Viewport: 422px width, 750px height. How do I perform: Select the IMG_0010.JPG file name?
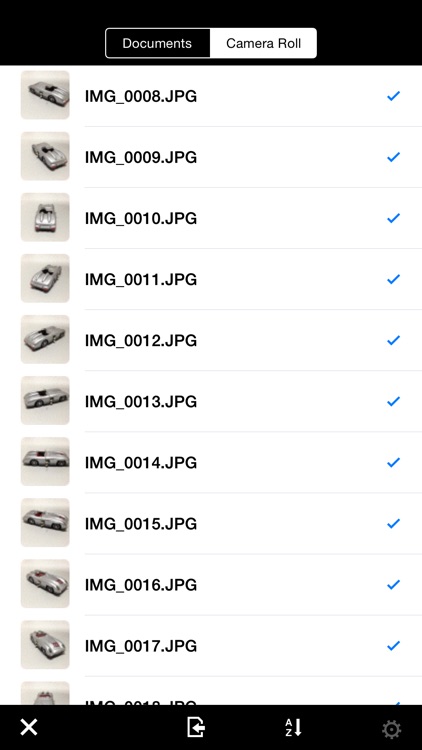click(141, 219)
